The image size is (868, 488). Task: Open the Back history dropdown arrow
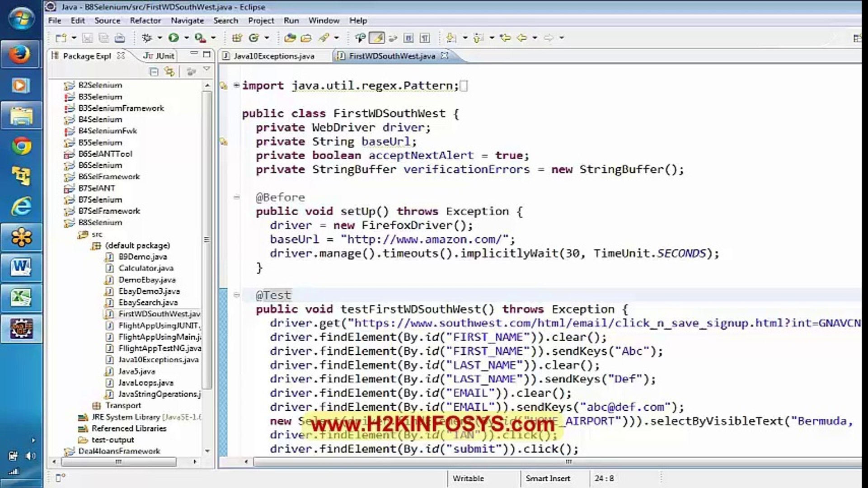[535, 38]
